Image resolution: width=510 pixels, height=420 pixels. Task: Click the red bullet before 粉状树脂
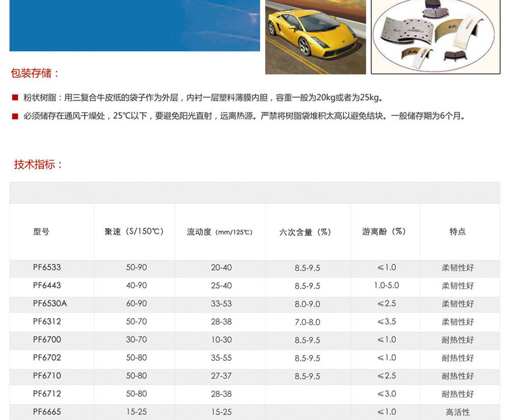[x=15, y=98]
